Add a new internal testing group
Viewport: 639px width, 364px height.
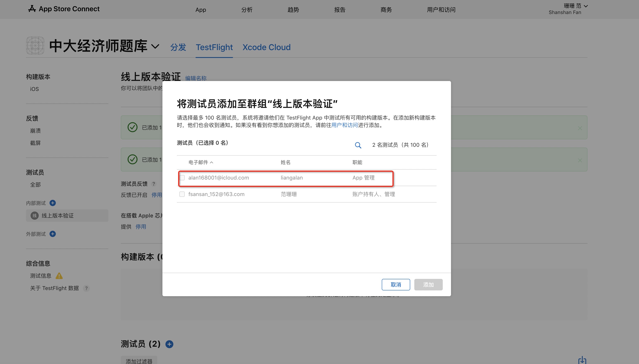click(x=53, y=203)
